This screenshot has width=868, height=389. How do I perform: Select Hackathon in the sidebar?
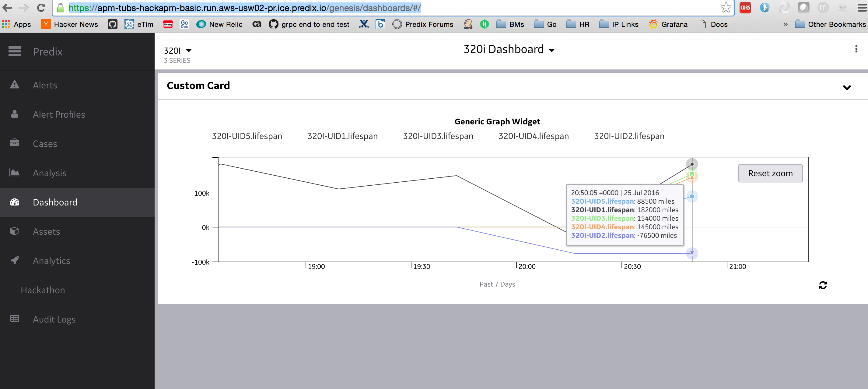tap(43, 290)
